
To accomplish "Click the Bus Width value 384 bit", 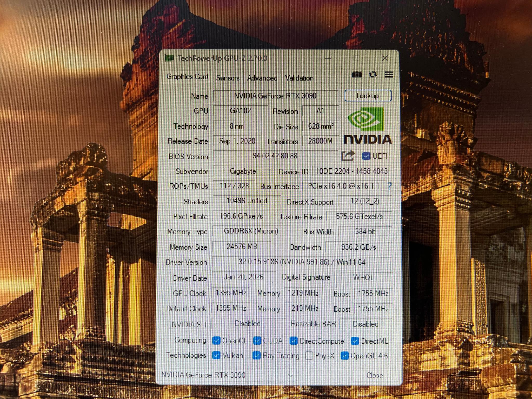I will [365, 231].
